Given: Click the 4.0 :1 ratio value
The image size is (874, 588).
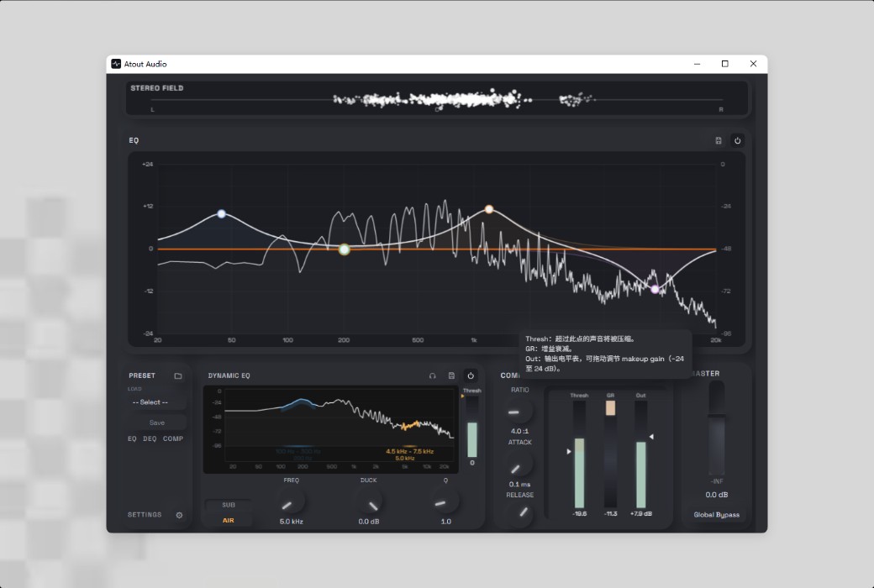Looking at the screenshot, I should tap(519, 432).
